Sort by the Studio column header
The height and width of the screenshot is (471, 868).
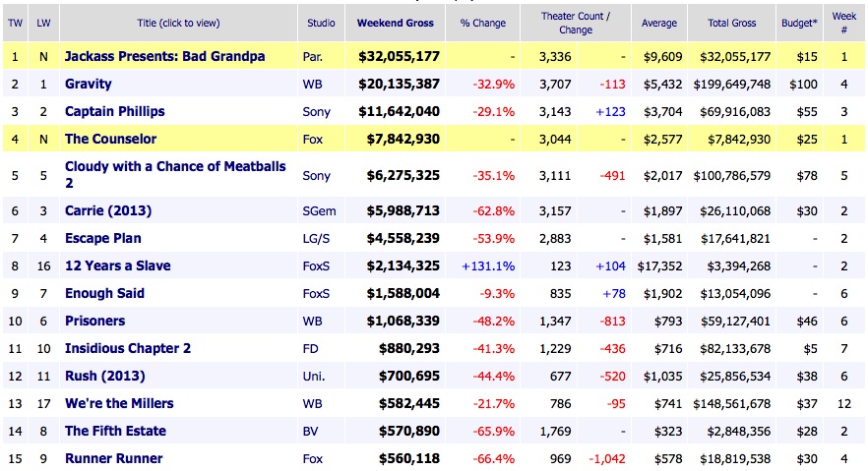pyautogui.click(x=320, y=22)
